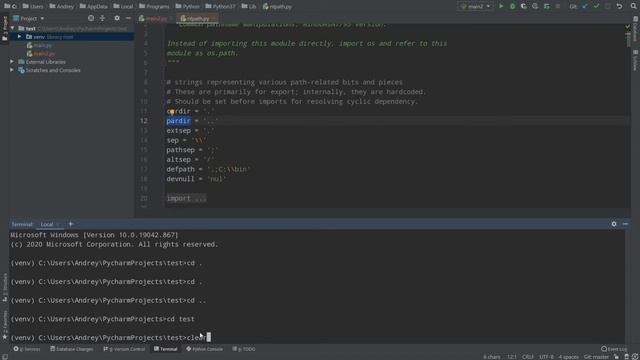Expand Scratches and Consoles node
The height and width of the screenshot is (360, 640).
12,70
